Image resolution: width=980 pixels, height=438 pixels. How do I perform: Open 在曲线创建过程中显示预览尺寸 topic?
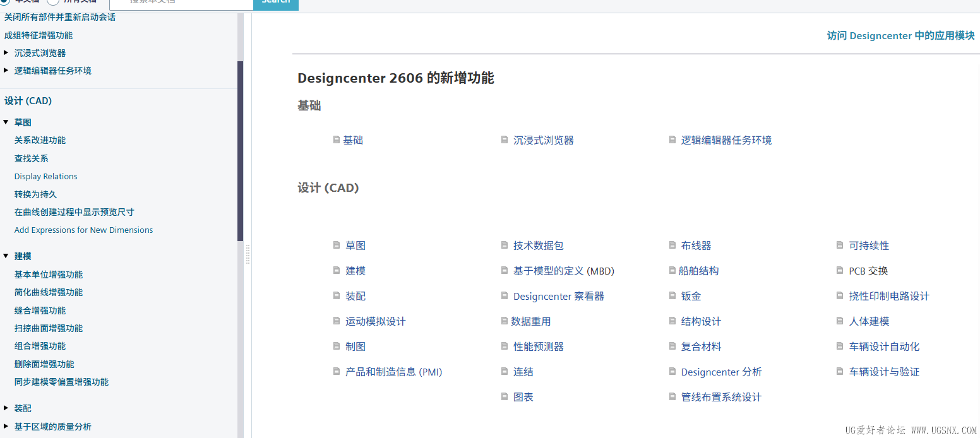[x=75, y=212]
